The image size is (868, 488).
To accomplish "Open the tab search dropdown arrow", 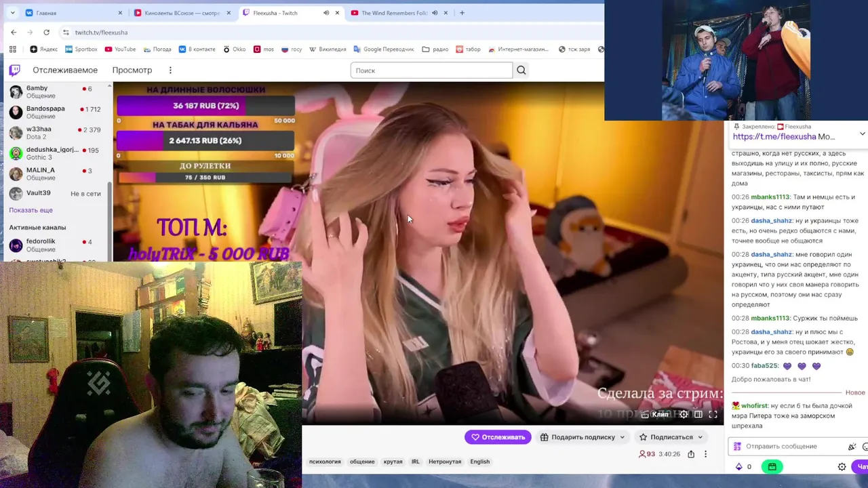I will 12,13.
